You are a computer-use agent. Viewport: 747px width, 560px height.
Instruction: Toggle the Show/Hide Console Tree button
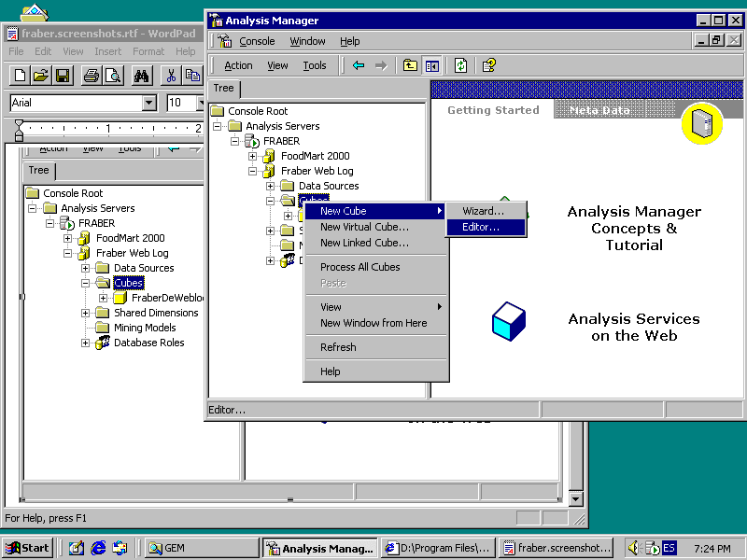pyautogui.click(x=431, y=65)
